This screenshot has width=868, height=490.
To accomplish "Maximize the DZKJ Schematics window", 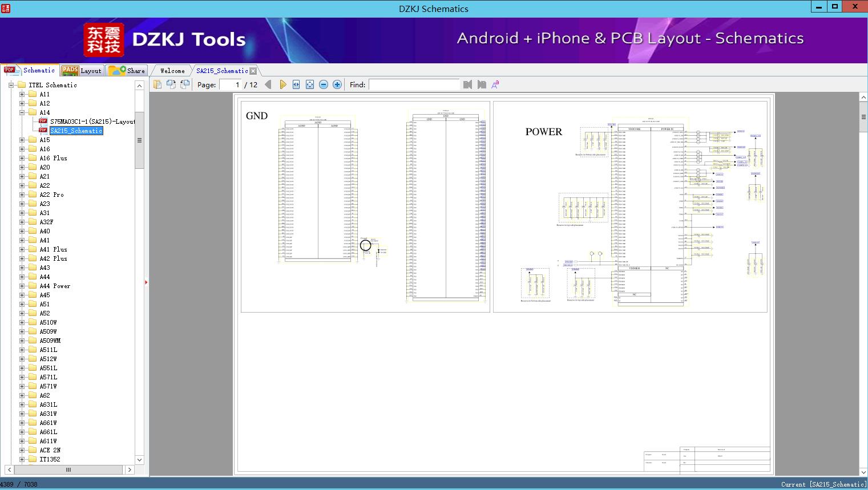I will tap(835, 6).
